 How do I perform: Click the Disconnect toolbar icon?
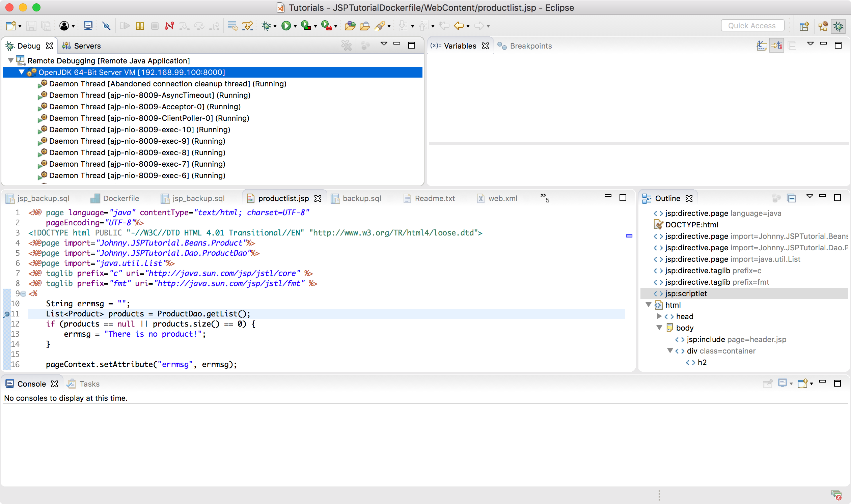pos(169,26)
